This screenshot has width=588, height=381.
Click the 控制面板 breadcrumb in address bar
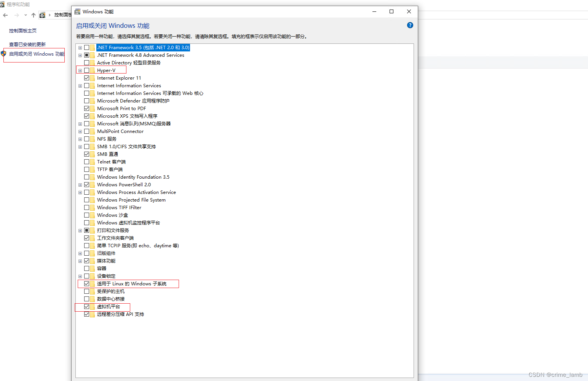pos(63,15)
